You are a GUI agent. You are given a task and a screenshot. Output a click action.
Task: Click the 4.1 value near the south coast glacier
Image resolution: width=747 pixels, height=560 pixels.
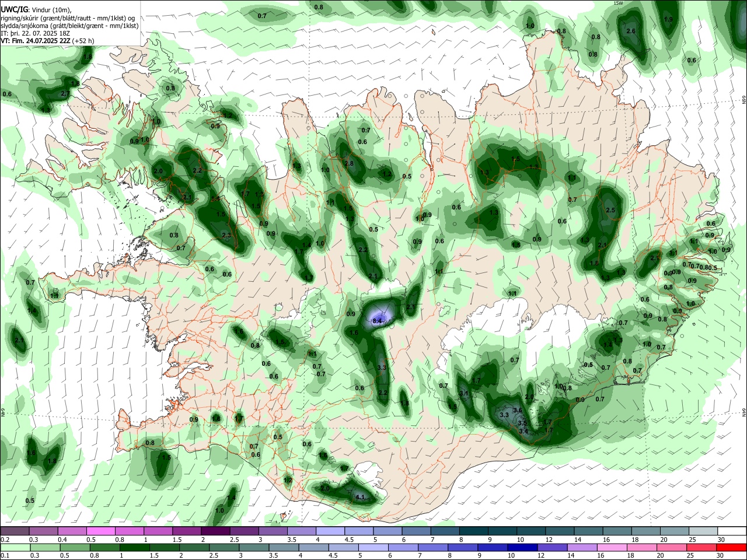click(x=360, y=498)
